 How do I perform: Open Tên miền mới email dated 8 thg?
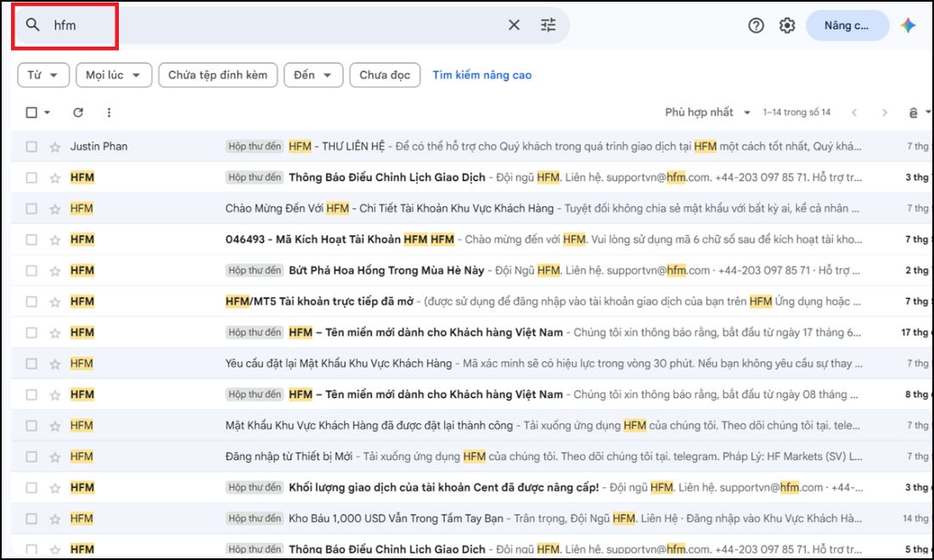click(x=470, y=395)
